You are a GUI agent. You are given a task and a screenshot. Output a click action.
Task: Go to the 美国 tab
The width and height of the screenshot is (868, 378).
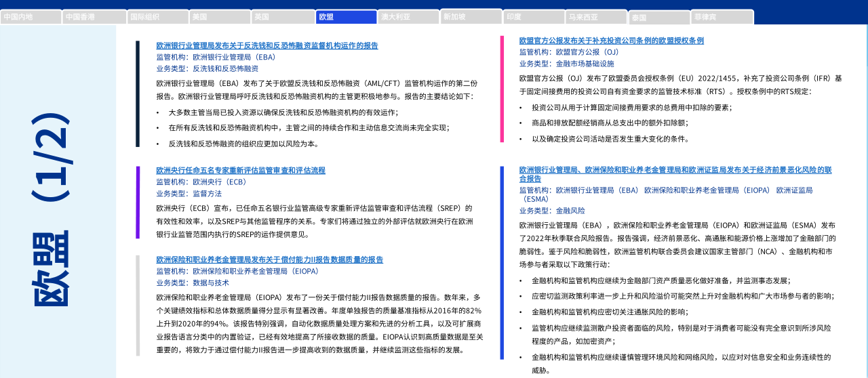click(219, 17)
